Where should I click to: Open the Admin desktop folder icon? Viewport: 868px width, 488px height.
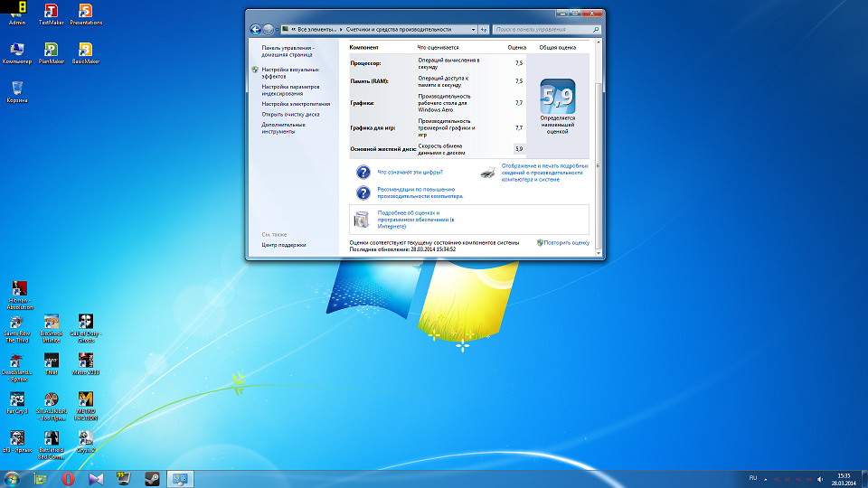tap(18, 14)
